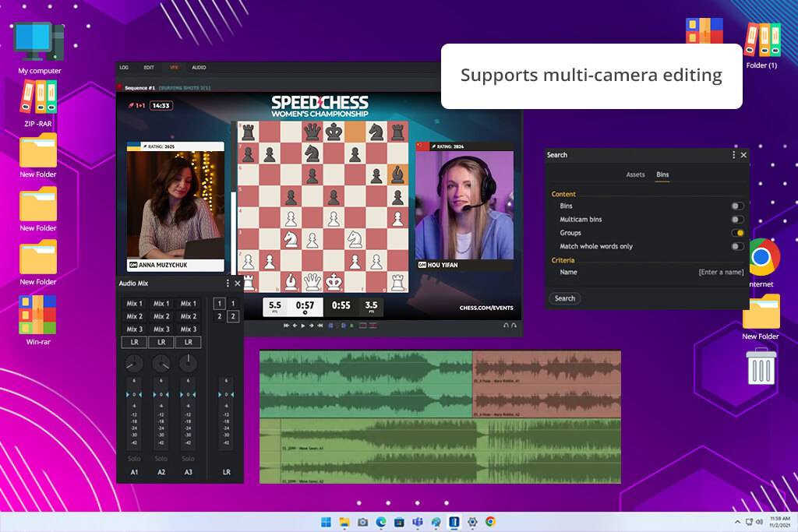This screenshot has height=532, width=798.
Task: Click the play button under the viewer
Action: [x=303, y=326]
